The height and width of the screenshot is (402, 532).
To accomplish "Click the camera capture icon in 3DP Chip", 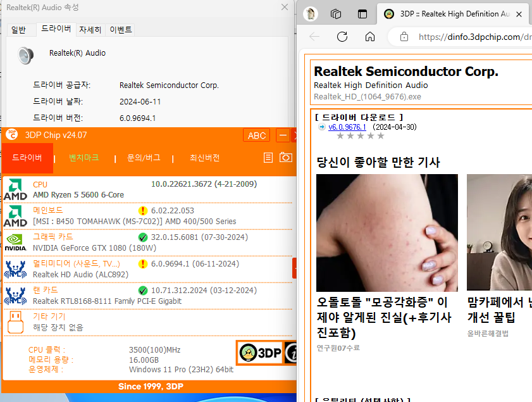I will click(286, 157).
